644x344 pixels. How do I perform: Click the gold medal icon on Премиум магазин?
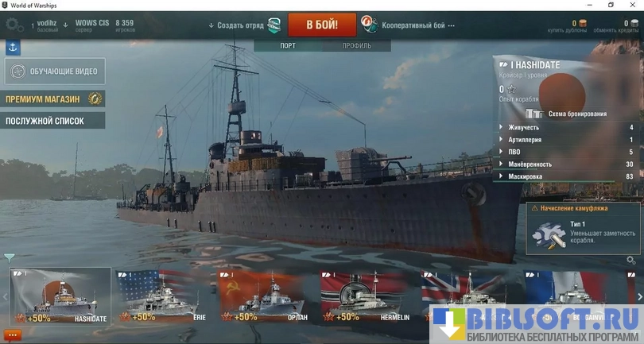pos(95,99)
